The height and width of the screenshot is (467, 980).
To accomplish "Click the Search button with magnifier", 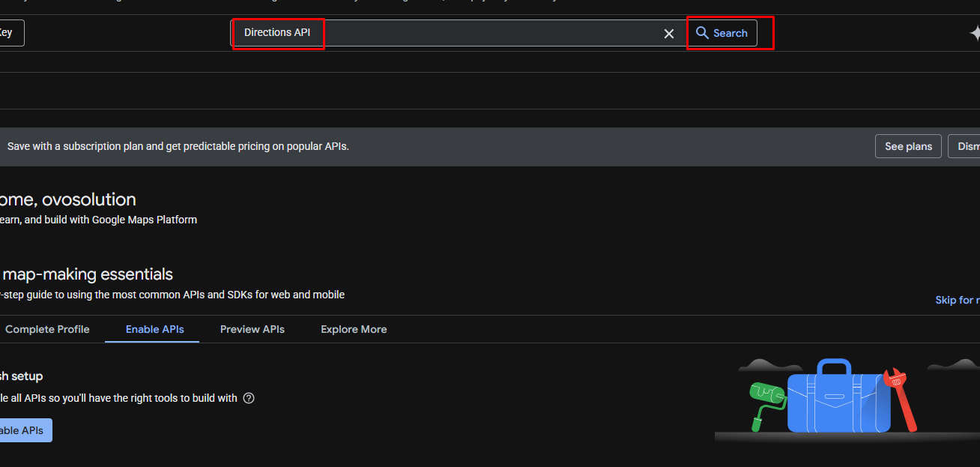I will [x=722, y=33].
